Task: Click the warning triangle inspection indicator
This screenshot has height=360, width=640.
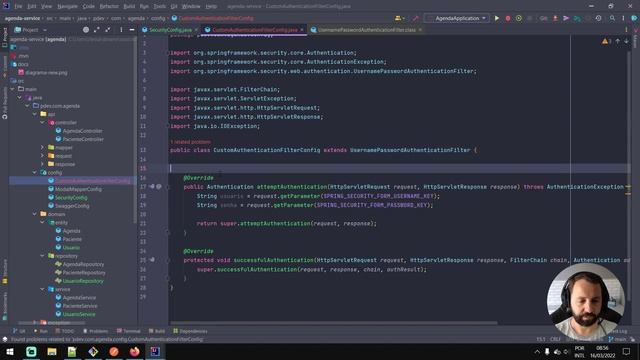Action: 606,41
